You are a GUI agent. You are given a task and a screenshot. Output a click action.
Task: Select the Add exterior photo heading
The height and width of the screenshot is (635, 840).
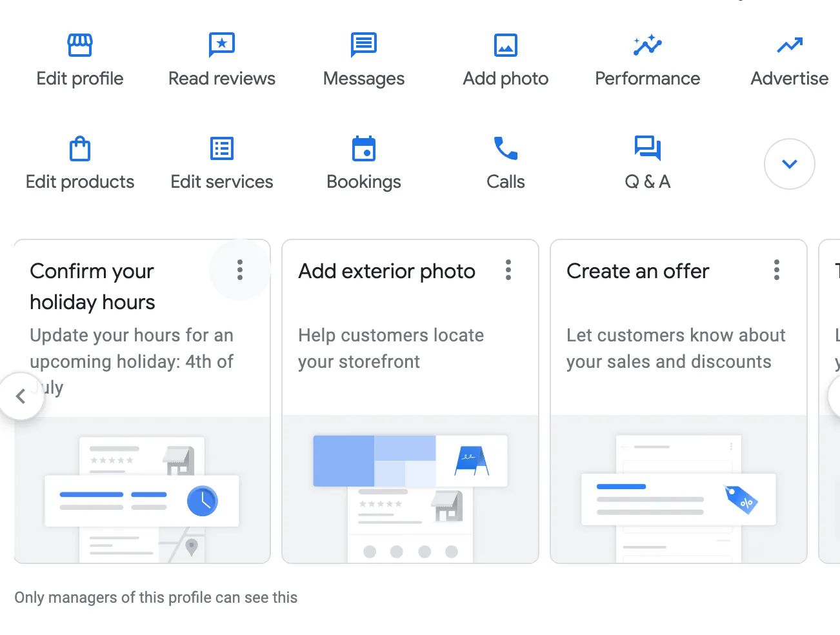click(x=387, y=272)
